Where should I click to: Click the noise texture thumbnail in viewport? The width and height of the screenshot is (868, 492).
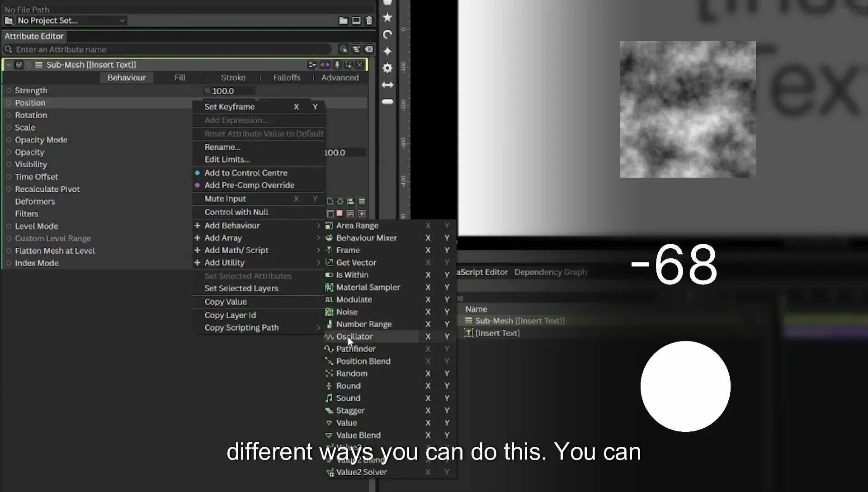[x=688, y=109]
